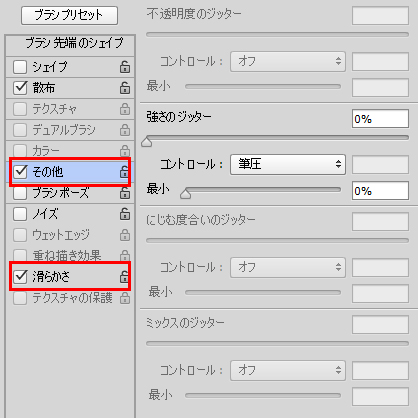Screen dimensions: 418x418
Task: Enable the シェイプ checkbox
Action: tap(20, 67)
